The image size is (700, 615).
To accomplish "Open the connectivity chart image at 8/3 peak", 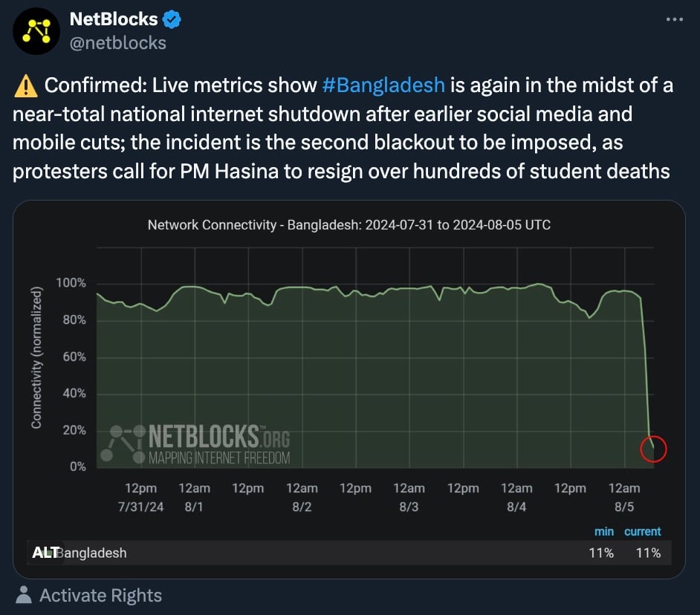I will 431,286.
